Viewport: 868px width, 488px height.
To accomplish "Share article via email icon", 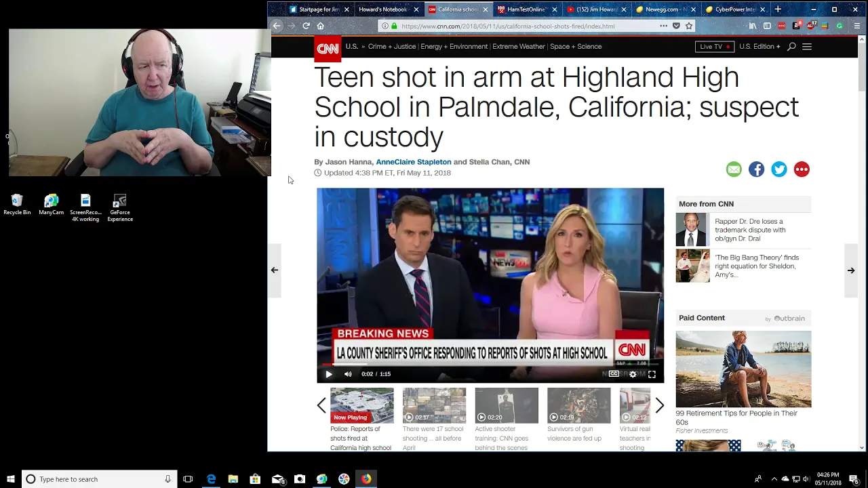I will coord(734,169).
